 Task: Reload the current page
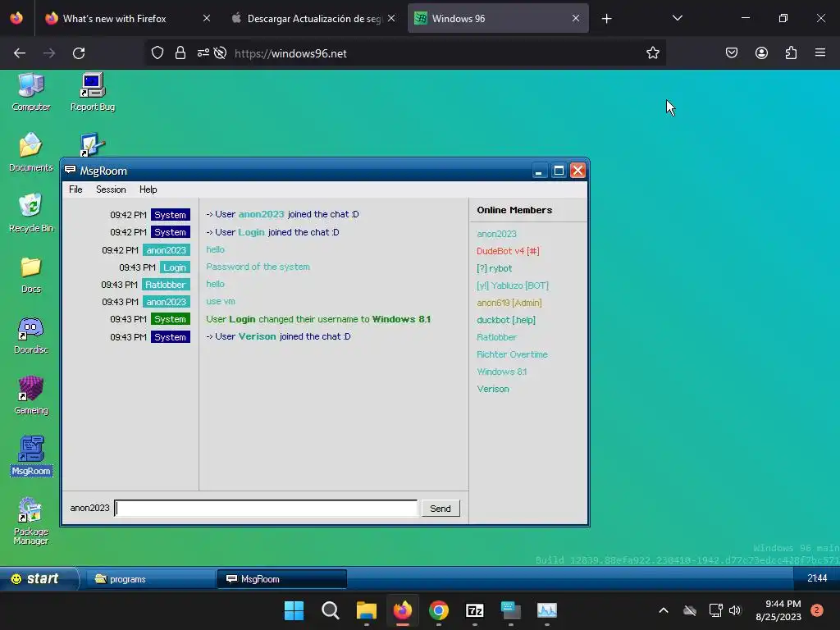[x=79, y=53]
